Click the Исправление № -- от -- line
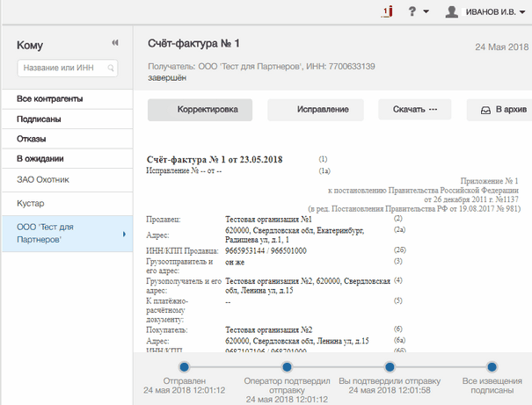532x405 pixels. pyautogui.click(x=184, y=170)
